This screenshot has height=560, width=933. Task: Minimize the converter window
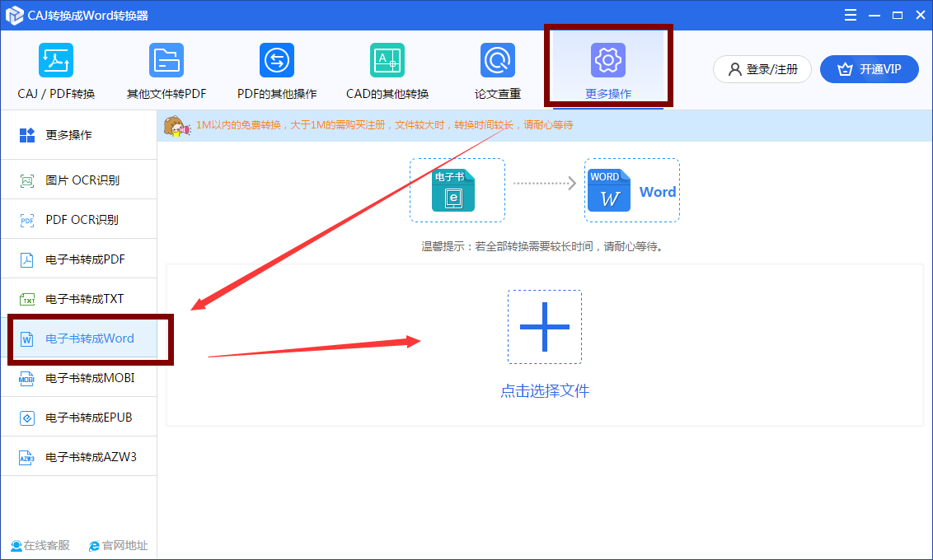pyautogui.click(x=874, y=16)
